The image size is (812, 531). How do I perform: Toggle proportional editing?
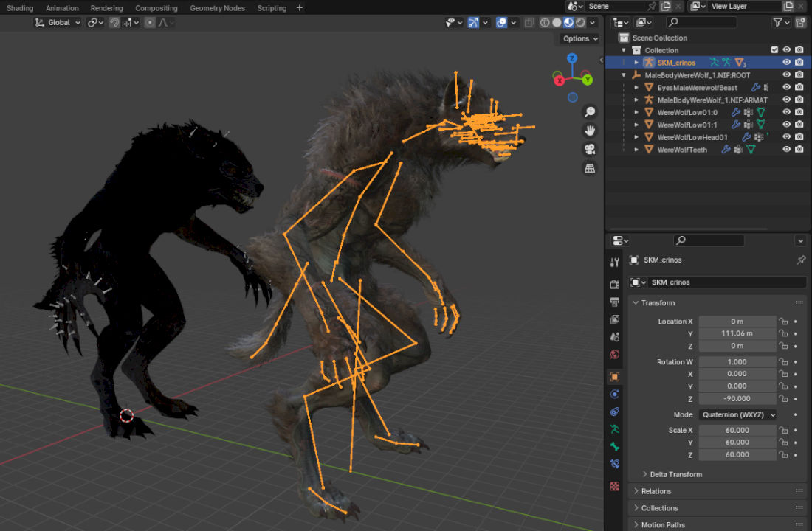pyautogui.click(x=150, y=22)
